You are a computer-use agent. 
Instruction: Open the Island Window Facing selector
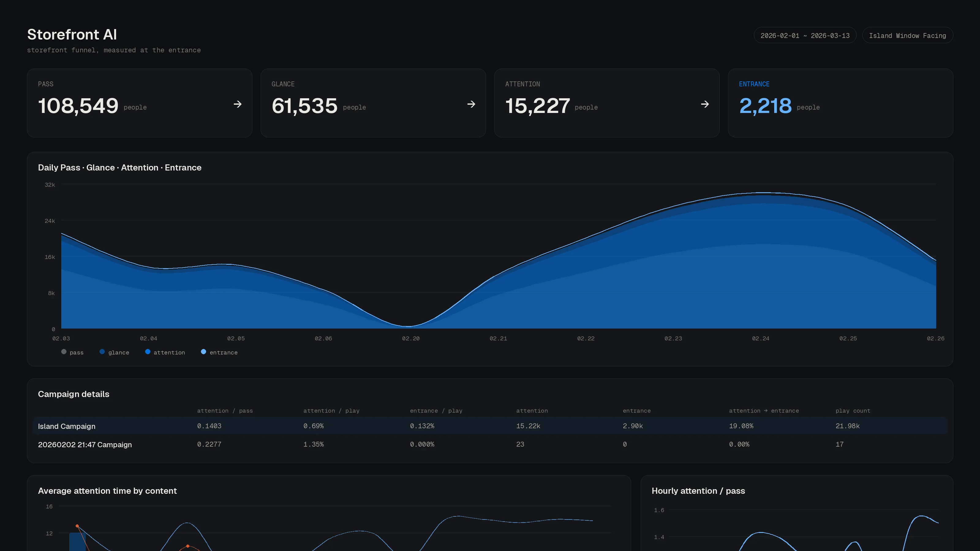click(907, 36)
